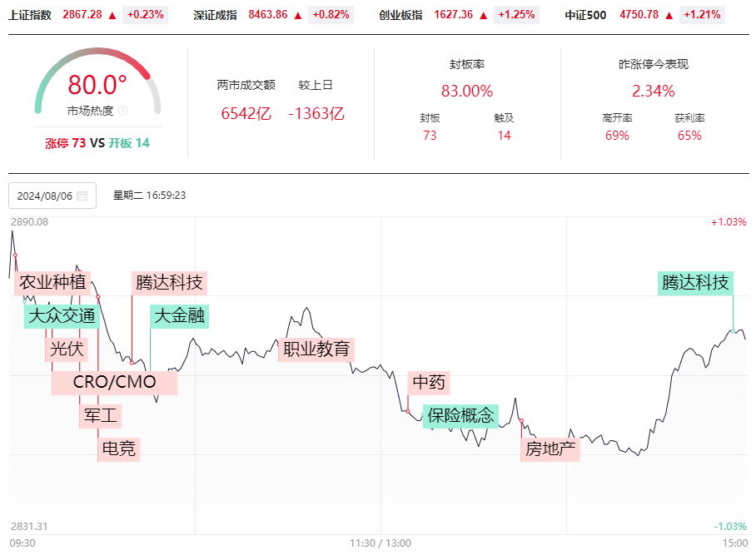Select the 光伏 sector tag on chart
The image size is (756, 560).
tap(67, 349)
